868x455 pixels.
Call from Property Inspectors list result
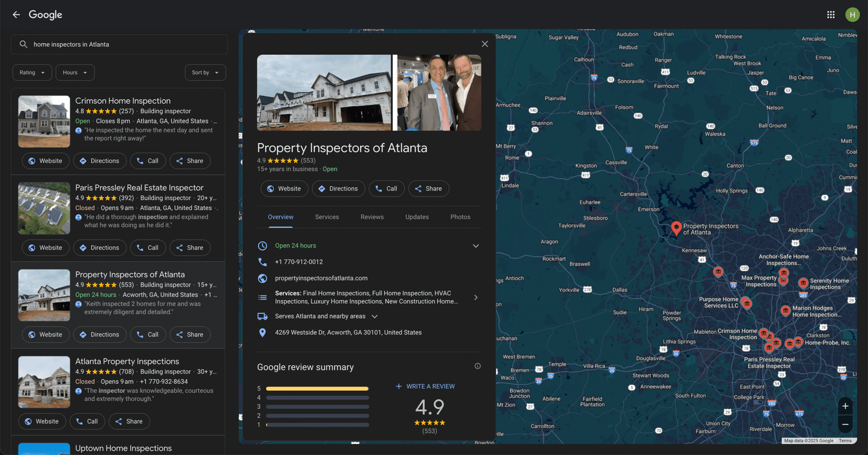(x=148, y=334)
